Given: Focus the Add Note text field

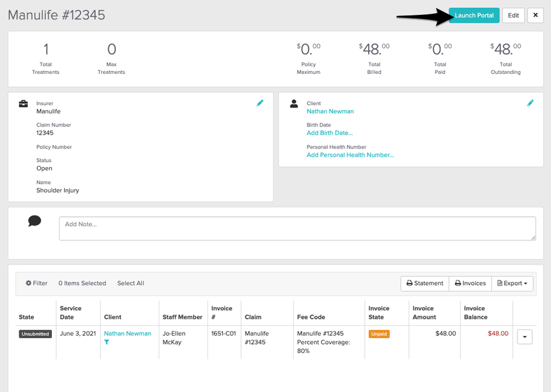Looking at the screenshot, I should pyautogui.click(x=297, y=228).
